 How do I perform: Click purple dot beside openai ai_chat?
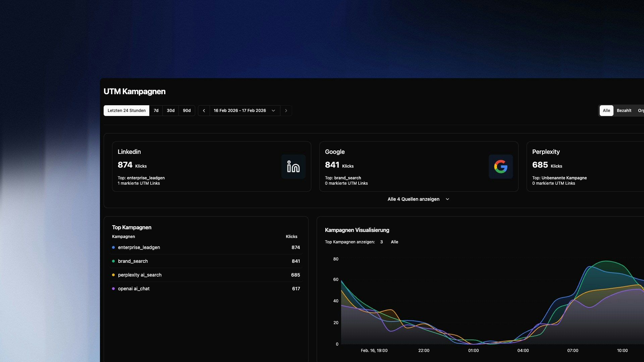click(x=113, y=289)
